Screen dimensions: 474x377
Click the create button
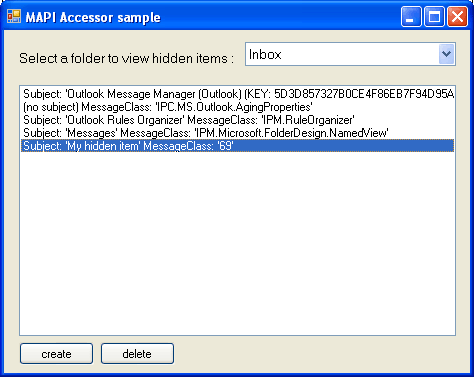click(x=56, y=354)
